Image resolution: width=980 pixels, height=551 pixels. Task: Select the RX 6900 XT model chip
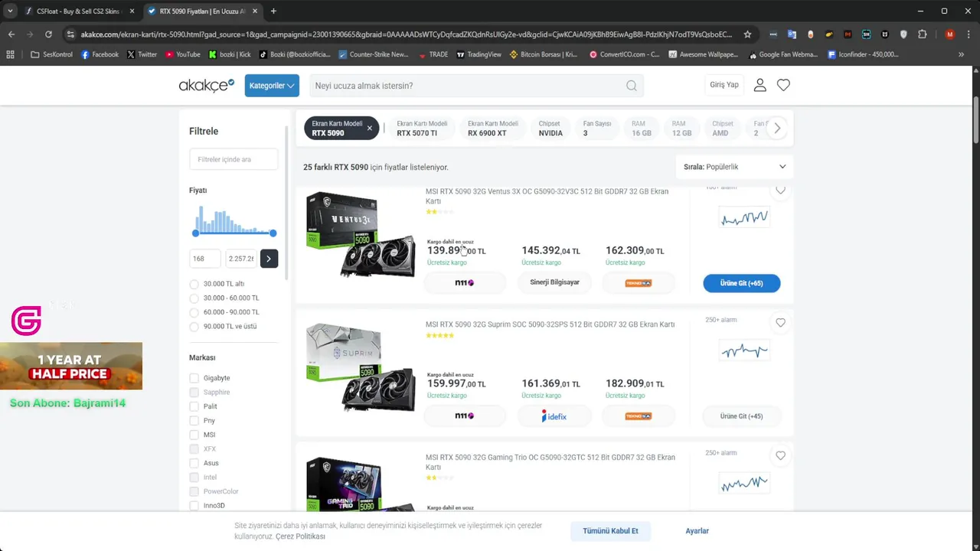coord(492,129)
